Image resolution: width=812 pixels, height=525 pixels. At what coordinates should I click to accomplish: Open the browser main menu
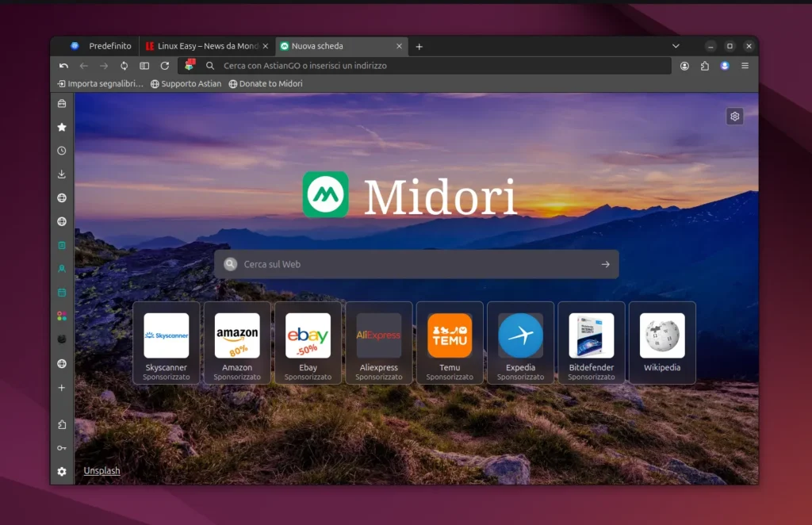coord(744,66)
